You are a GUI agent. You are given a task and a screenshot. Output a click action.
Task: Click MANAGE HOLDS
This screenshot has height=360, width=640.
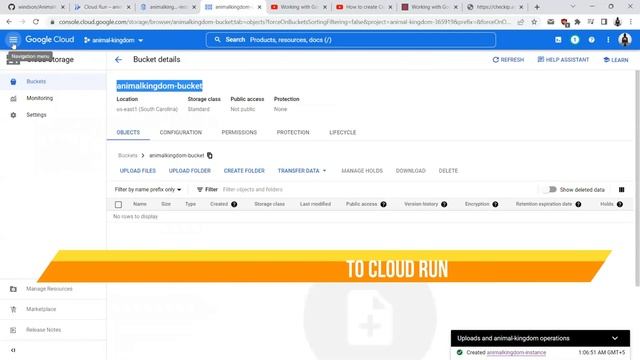[x=362, y=171]
